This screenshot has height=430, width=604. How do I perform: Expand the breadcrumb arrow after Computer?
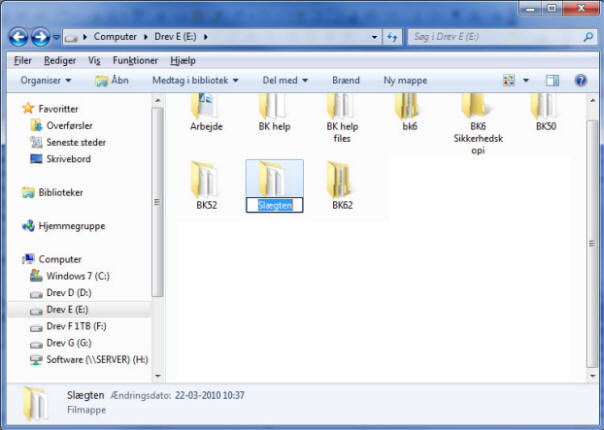146,37
